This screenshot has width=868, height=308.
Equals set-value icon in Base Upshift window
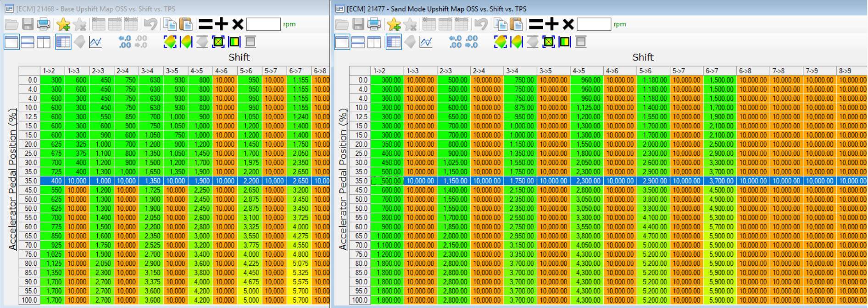point(206,24)
